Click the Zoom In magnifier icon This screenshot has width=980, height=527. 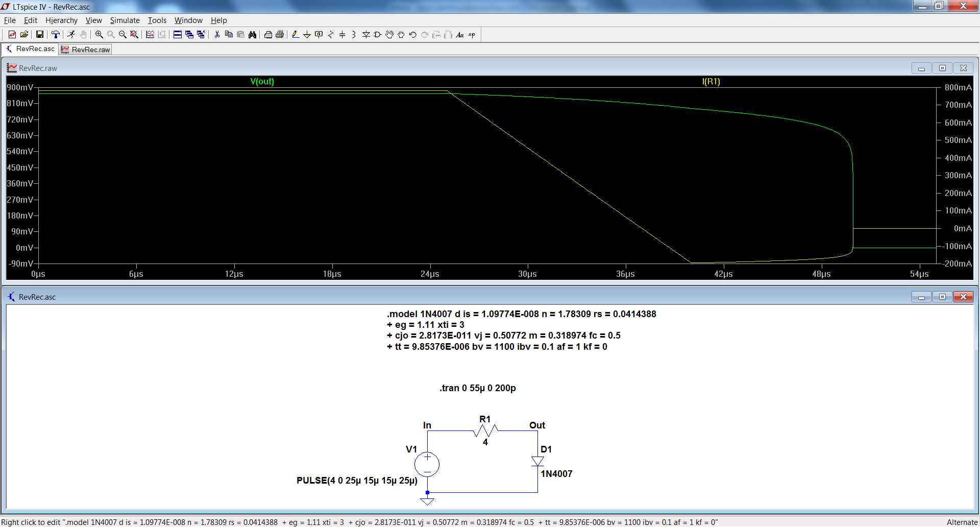(x=99, y=35)
